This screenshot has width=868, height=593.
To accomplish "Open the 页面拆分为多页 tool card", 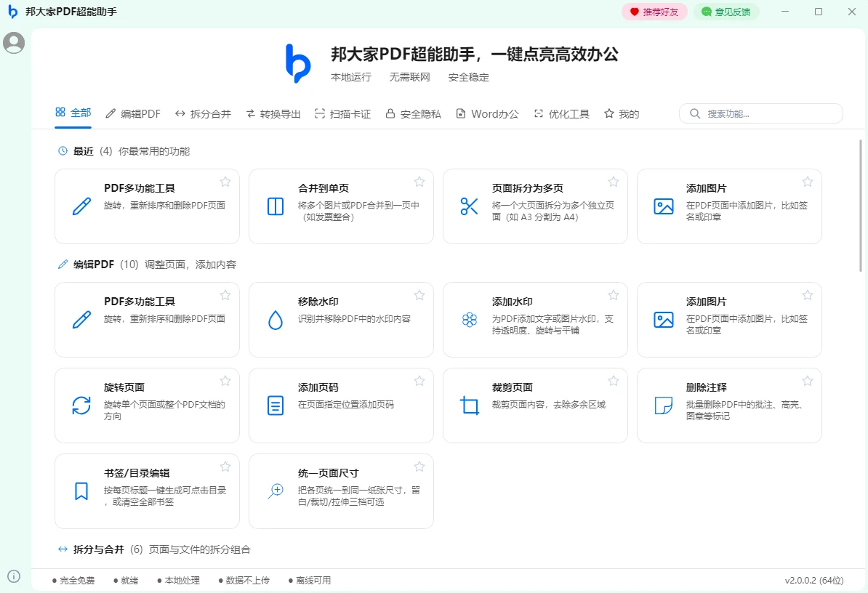I will [535, 206].
